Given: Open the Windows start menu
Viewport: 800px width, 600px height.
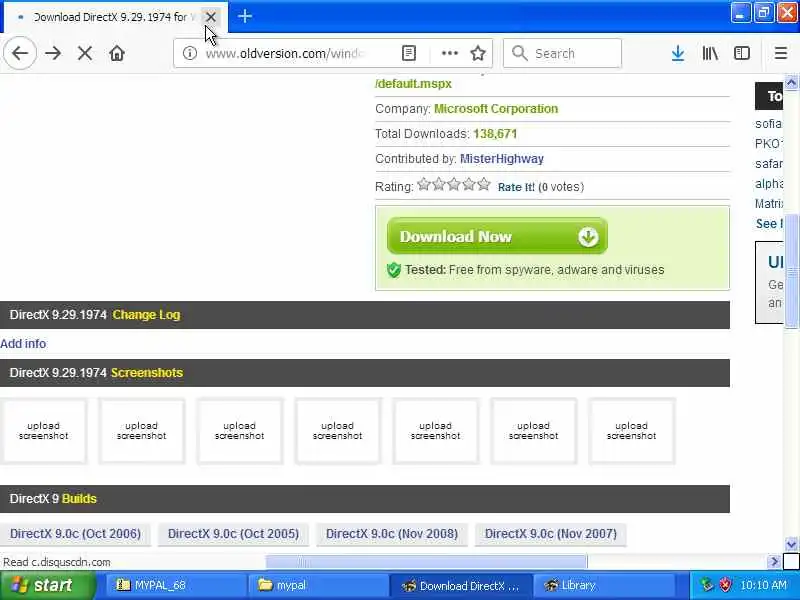Looking at the screenshot, I should pyautogui.click(x=47, y=585).
